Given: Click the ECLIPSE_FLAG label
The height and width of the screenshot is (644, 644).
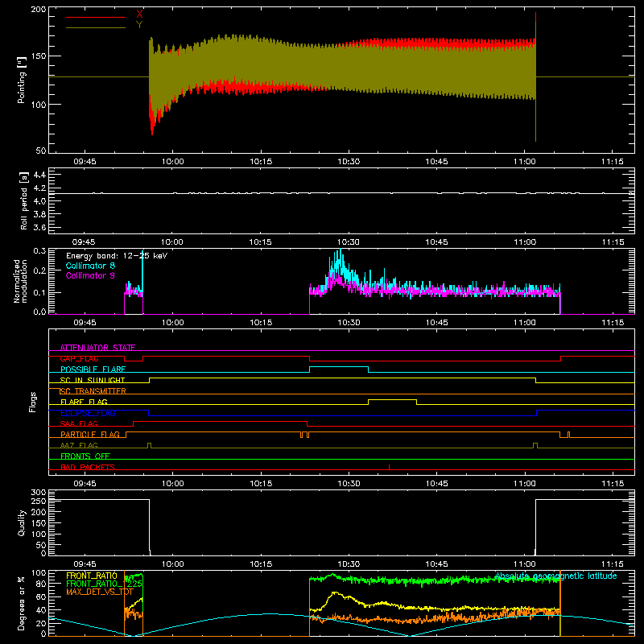Looking at the screenshot, I should pos(88,413).
